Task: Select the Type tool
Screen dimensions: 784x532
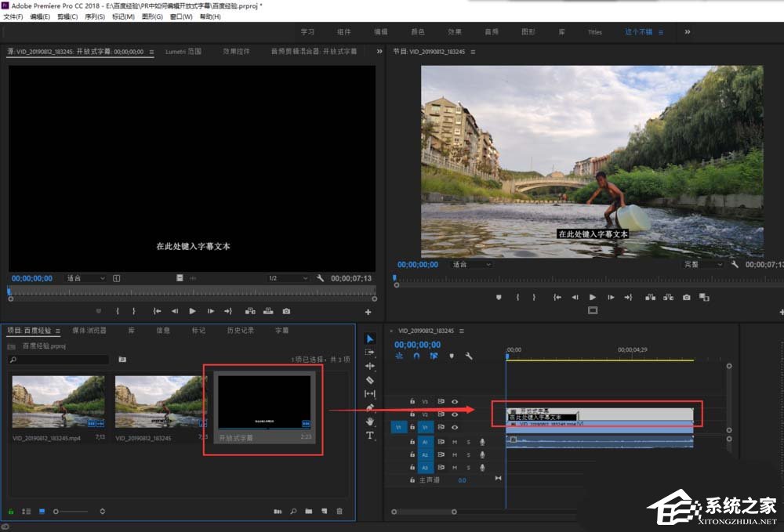Action: click(370, 436)
